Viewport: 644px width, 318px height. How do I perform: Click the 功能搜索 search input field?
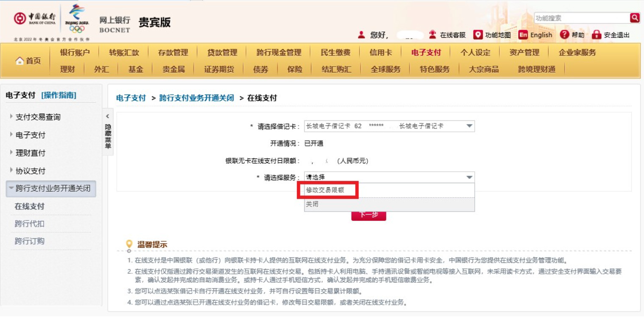point(581,18)
